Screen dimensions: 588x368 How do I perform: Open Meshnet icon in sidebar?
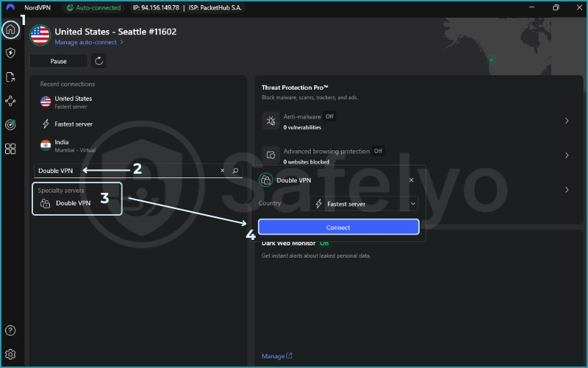click(10, 101)
